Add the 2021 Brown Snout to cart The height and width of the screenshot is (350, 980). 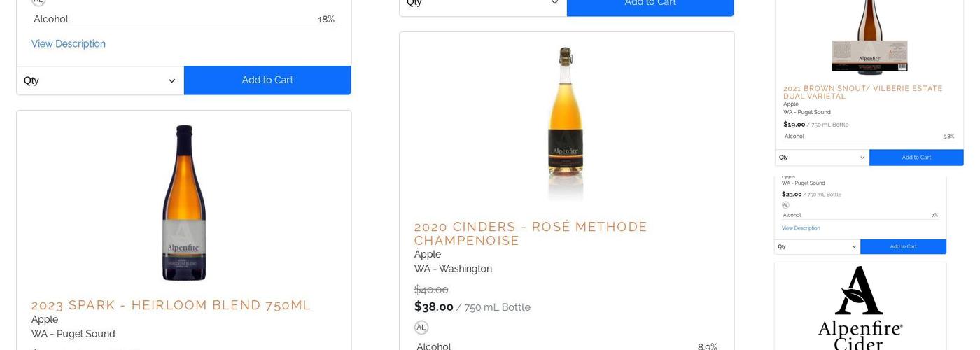pyautogui.click(x=916, y=157)
